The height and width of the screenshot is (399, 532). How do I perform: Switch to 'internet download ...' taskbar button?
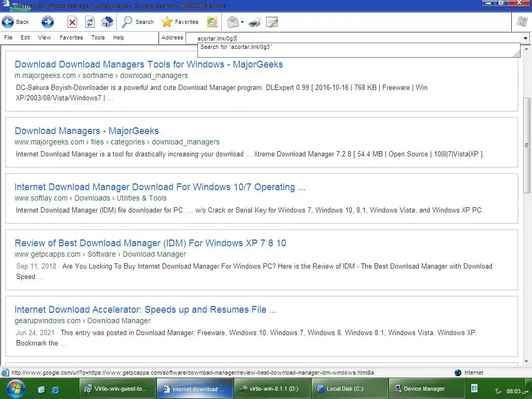point(195,389)
